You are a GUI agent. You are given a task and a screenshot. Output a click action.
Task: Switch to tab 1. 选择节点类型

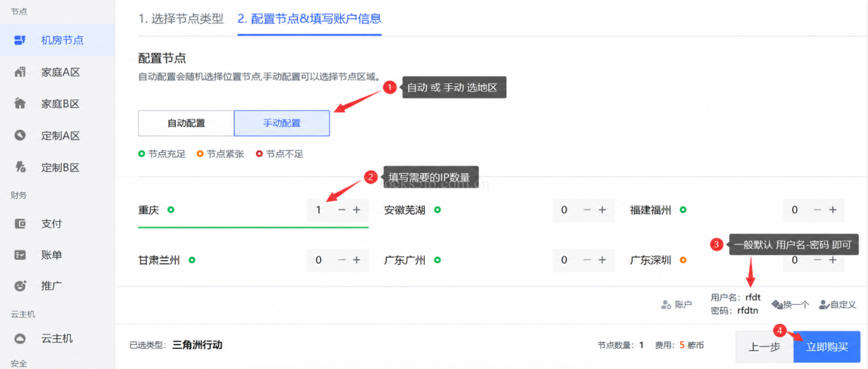click(x=181, y=19)
